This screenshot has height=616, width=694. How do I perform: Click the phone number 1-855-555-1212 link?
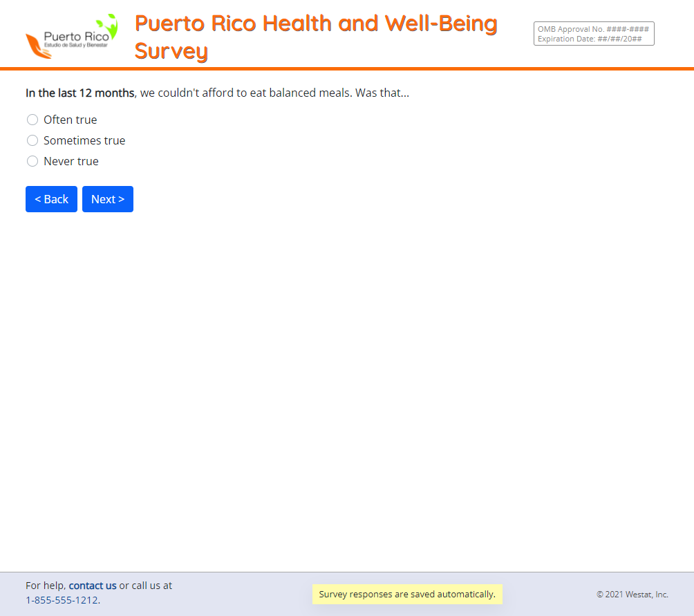[62, 600]
